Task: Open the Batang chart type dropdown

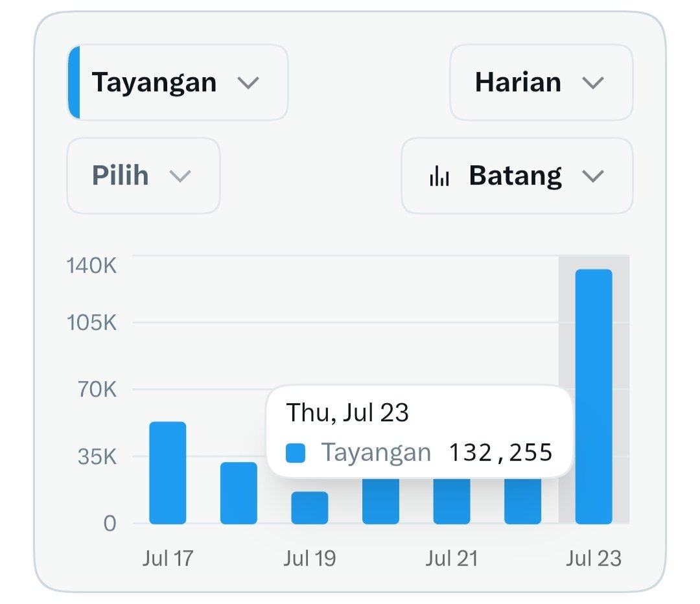Action: (517, 176)
